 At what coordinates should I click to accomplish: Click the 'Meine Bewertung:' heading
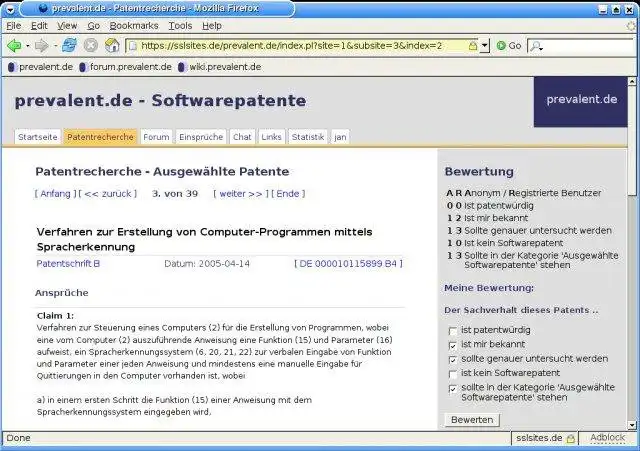[x=489, y=288]
